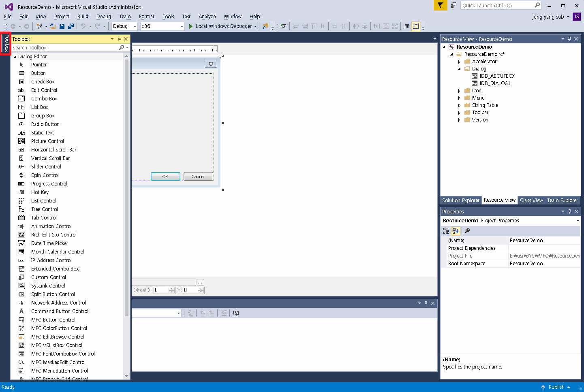Click the OK button in dialog design
The width and height of the screenshot is (584, 392).
pos(165,177)
